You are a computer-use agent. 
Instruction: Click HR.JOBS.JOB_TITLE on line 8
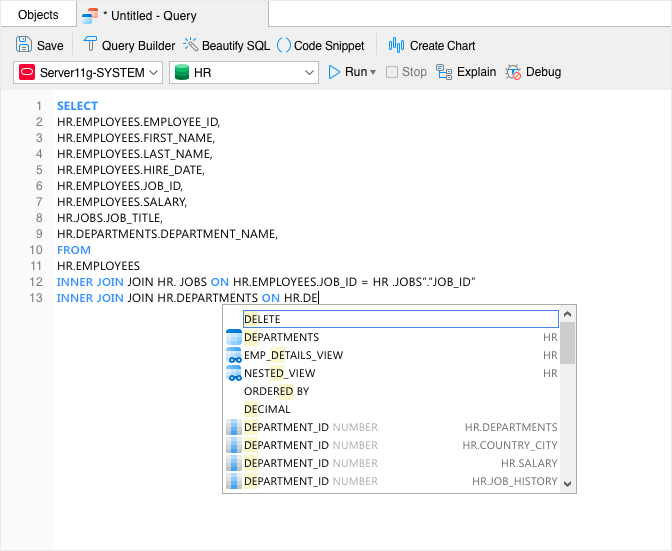click(109, 218)
